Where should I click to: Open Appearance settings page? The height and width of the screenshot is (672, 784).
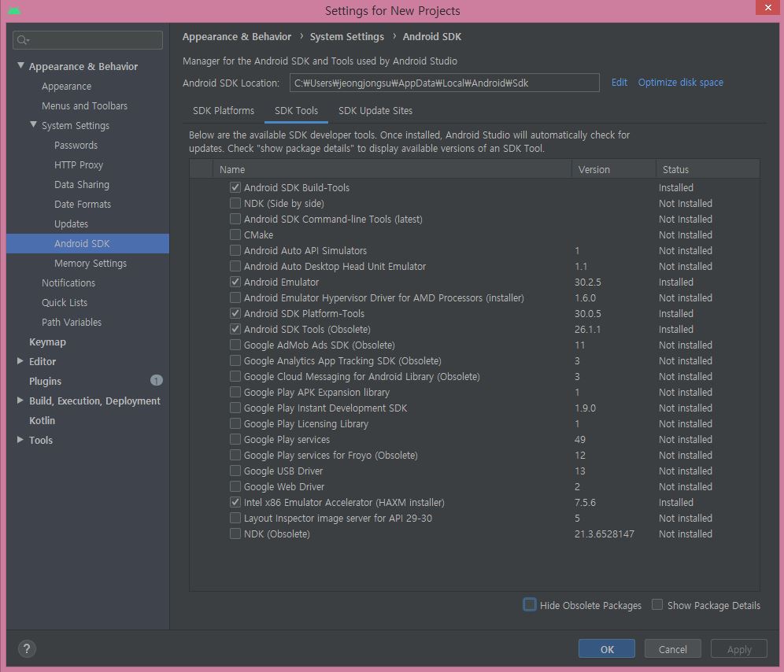click(x=66, y=86)
